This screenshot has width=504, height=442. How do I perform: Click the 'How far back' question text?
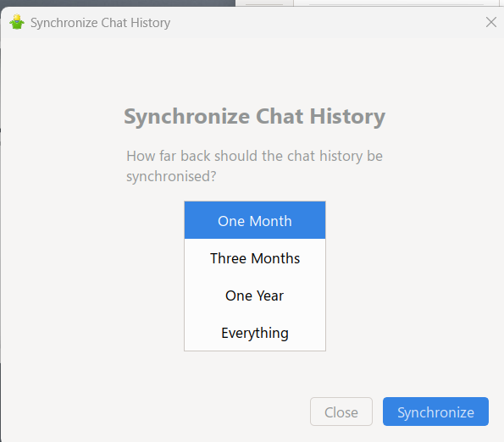pos(254,166)
